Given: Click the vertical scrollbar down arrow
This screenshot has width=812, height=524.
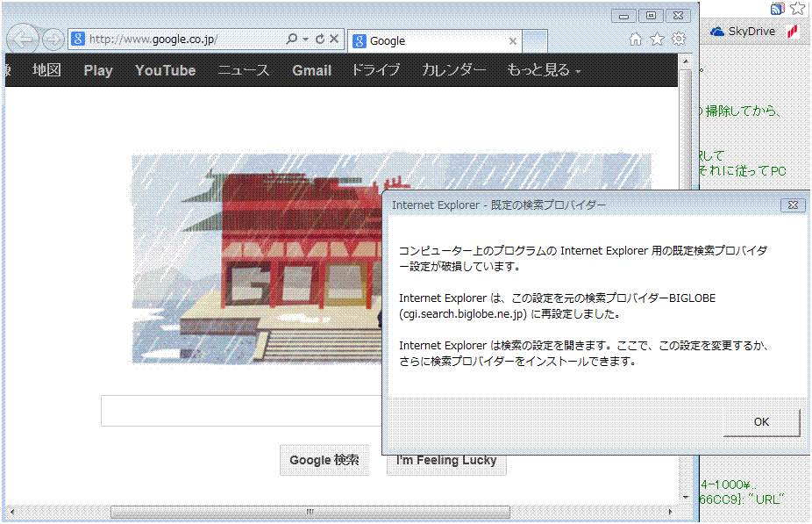Looking at the screenshot, I should tap(686, 498).
